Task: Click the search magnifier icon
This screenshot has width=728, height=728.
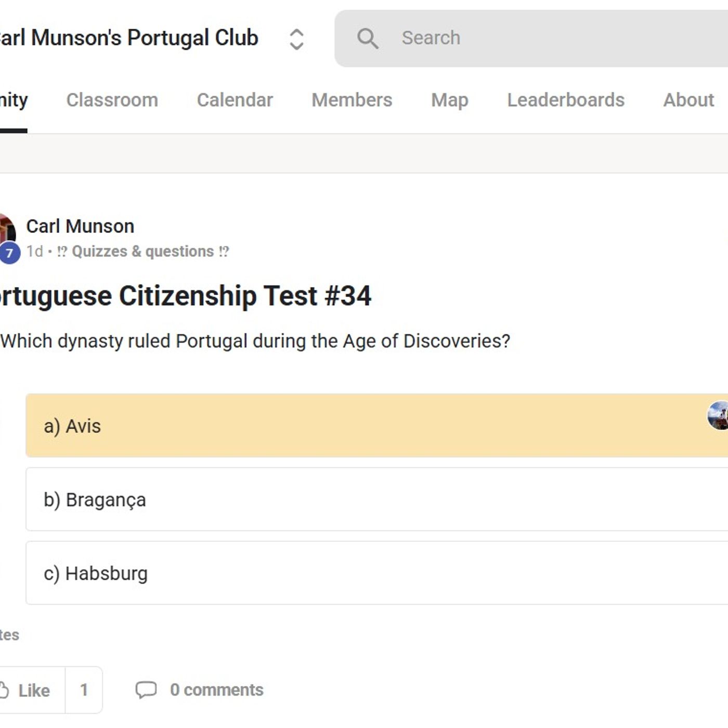Action: [369, 37]
